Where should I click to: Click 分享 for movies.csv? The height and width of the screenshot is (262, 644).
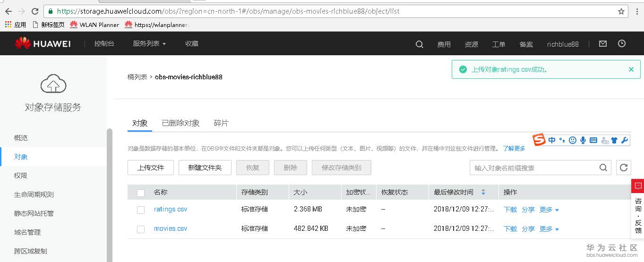[x=528, y=229]
